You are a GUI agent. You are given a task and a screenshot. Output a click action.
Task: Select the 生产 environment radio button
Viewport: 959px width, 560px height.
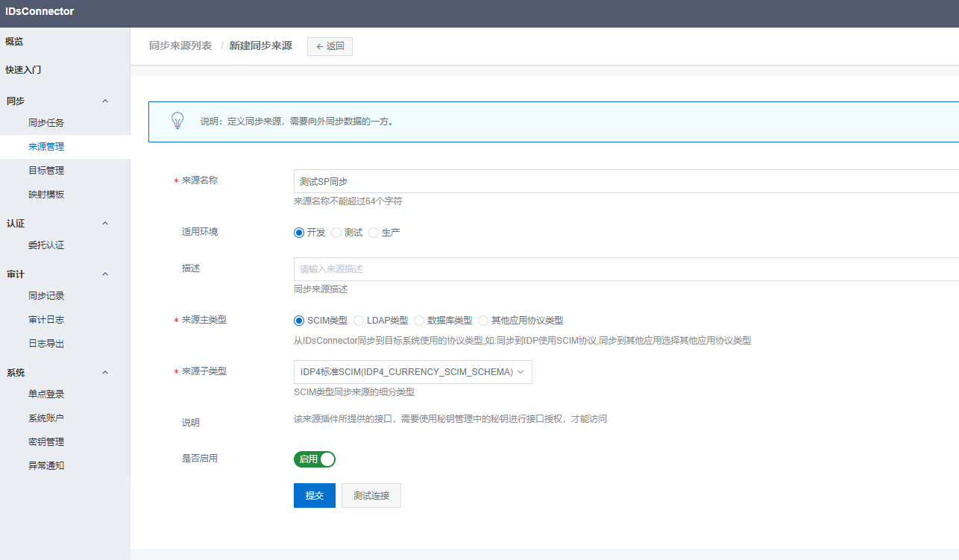(x=374, y=233)
